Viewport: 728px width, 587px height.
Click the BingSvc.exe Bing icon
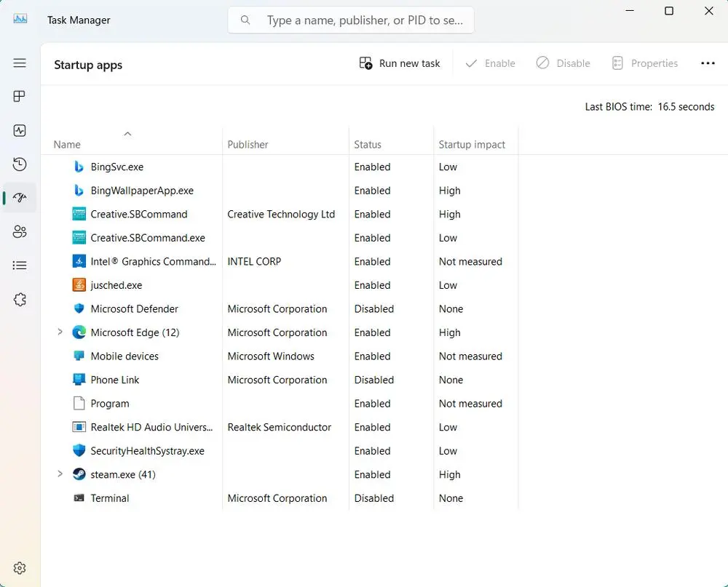pos(79,167)
